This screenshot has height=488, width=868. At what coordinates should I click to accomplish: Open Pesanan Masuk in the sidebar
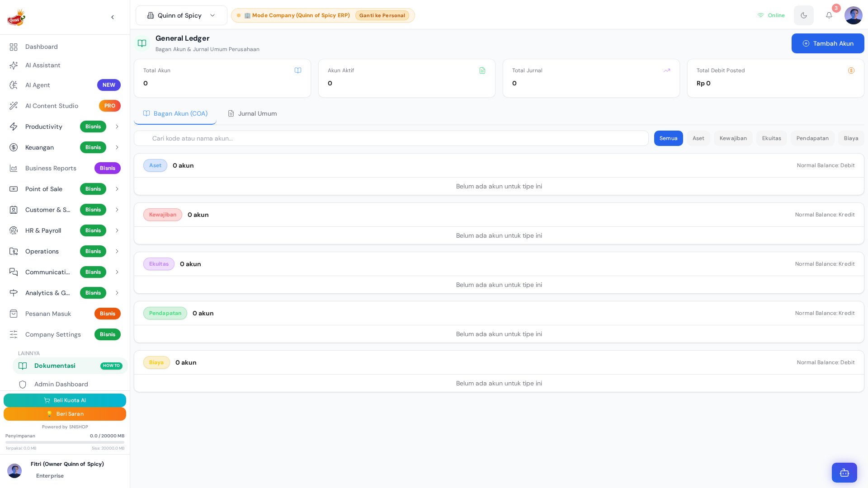(x=65, y=314)
